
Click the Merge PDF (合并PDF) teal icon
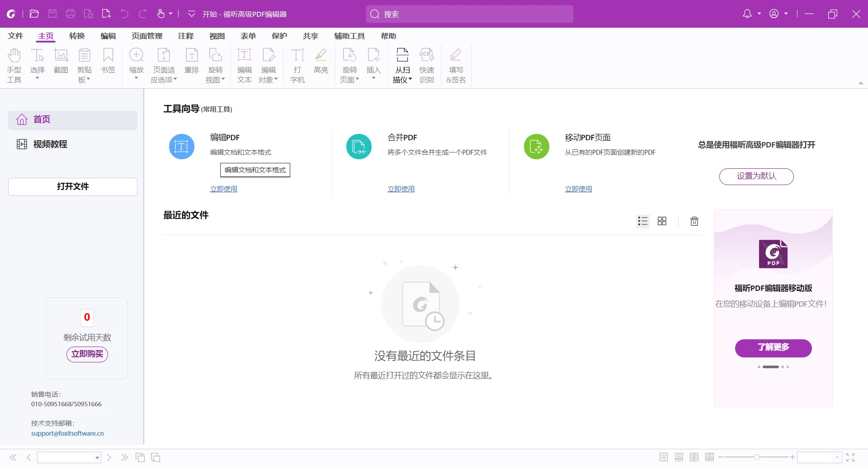359,147
